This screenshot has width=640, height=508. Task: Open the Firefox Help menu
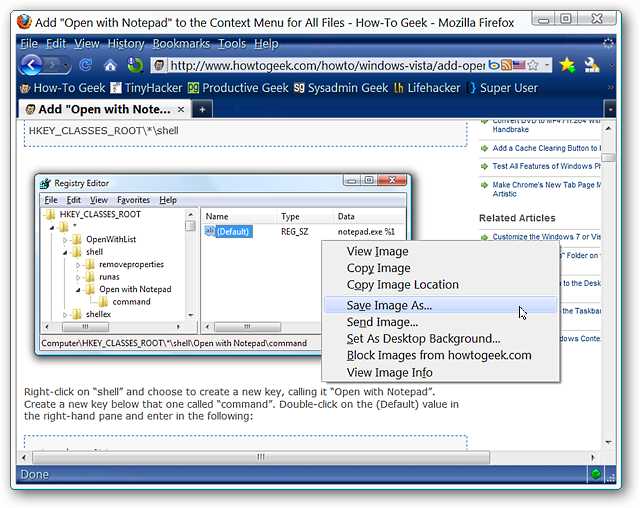click(x=266, y=44)
